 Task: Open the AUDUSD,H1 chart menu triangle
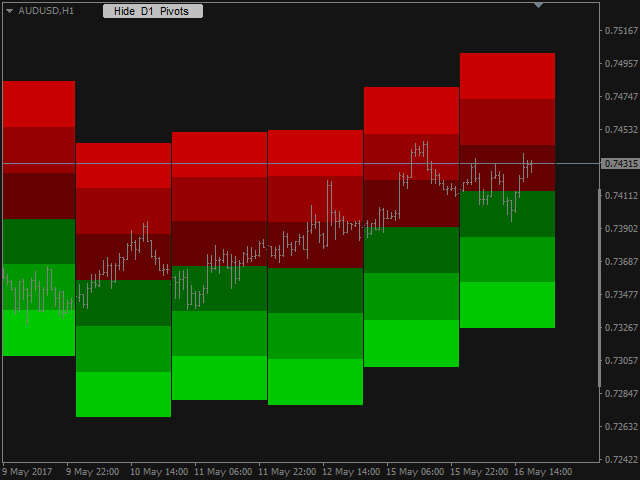click(9, 11)
